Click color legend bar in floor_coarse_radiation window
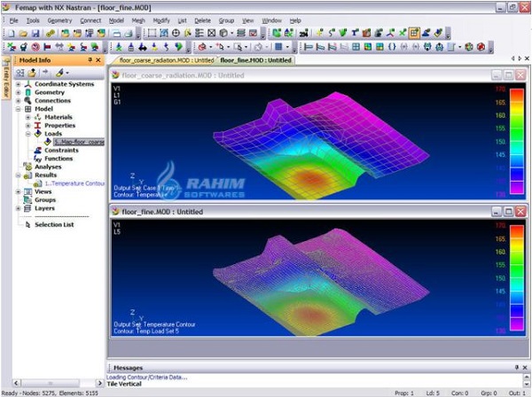The image size is (532, 397). [517, 142]
